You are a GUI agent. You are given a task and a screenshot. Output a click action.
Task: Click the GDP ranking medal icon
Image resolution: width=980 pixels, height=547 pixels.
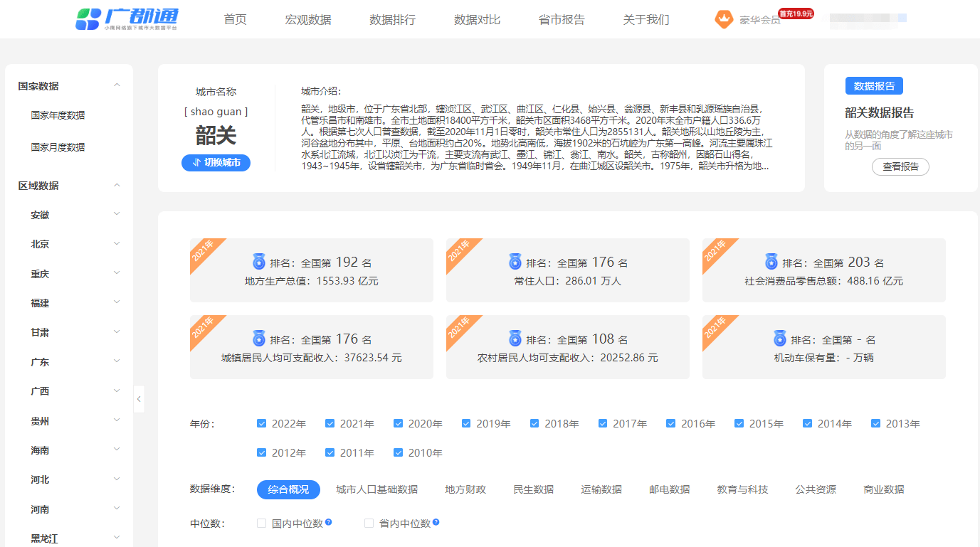(259, 262)
